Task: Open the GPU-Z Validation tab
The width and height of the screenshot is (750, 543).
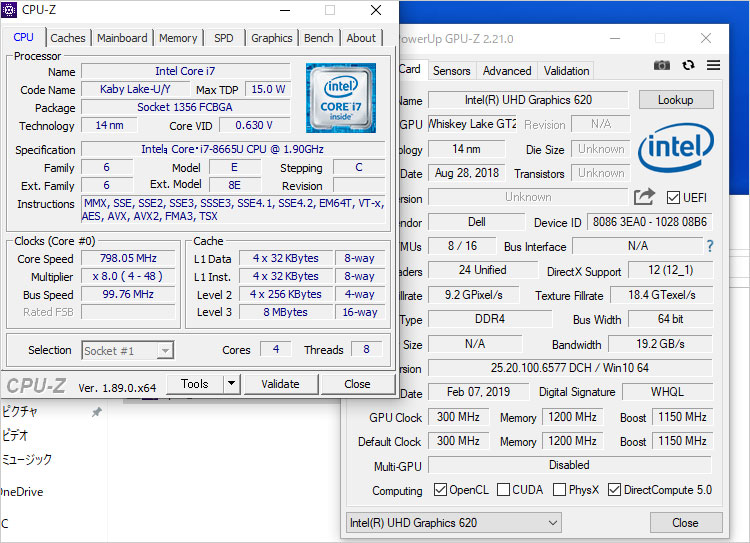Action: click(x=566, y=71)
